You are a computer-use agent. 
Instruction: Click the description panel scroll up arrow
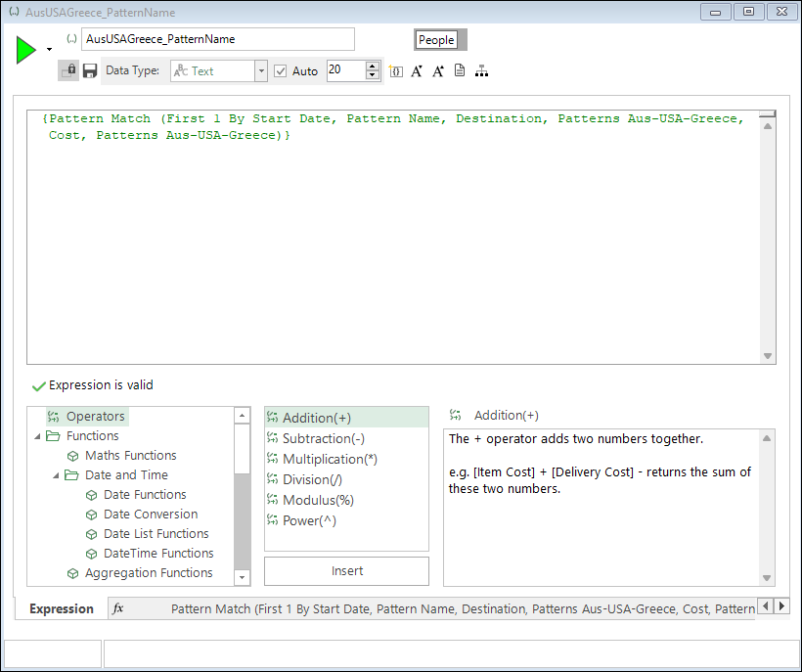point(767,438)
